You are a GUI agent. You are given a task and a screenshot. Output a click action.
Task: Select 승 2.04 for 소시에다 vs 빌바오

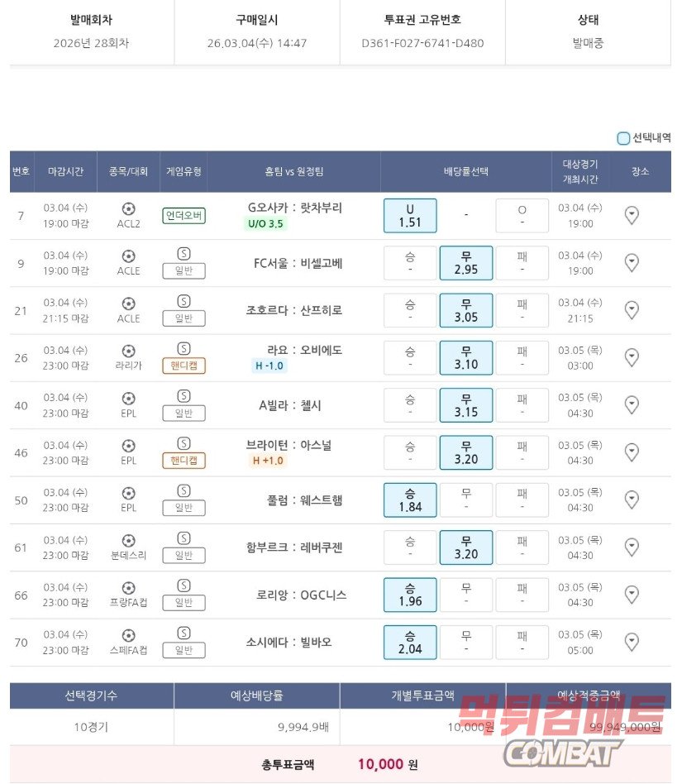(410, 642)
